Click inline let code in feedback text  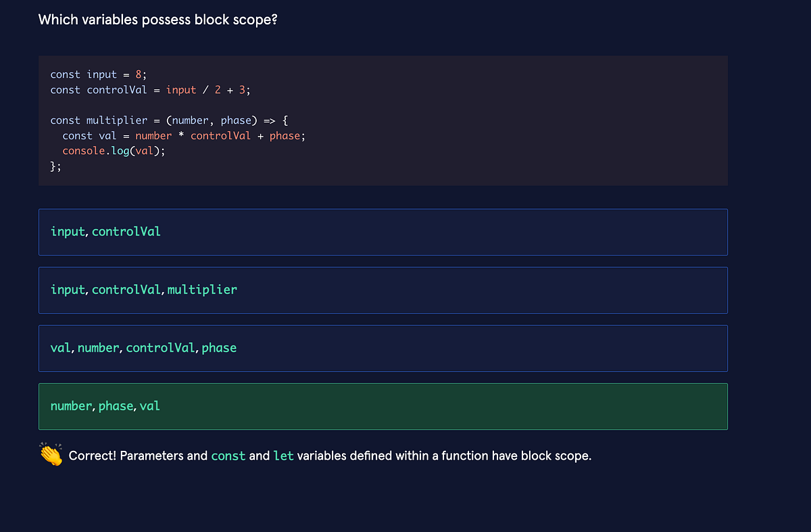pos(284,456)
